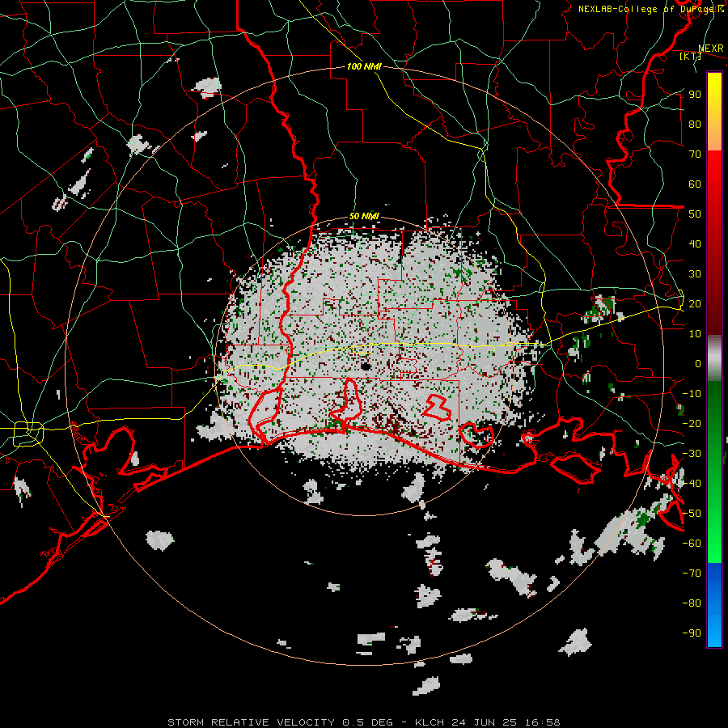Click the STORM RELATIVE VELOCITY caption text
This screenshot has height=728, width=728.
[x=251, y=722]
